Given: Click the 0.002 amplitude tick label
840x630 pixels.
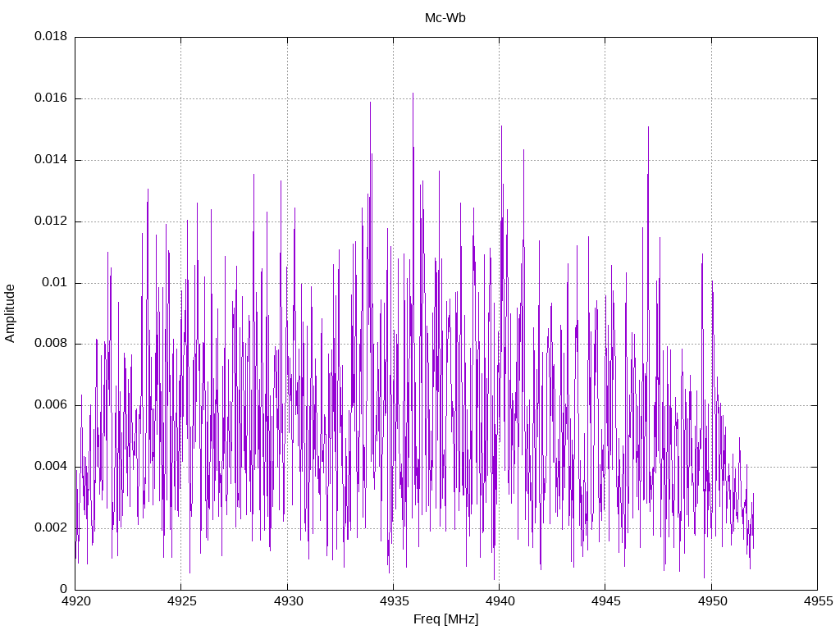Looking at the screenshot, I should click(x=51, y=527).
